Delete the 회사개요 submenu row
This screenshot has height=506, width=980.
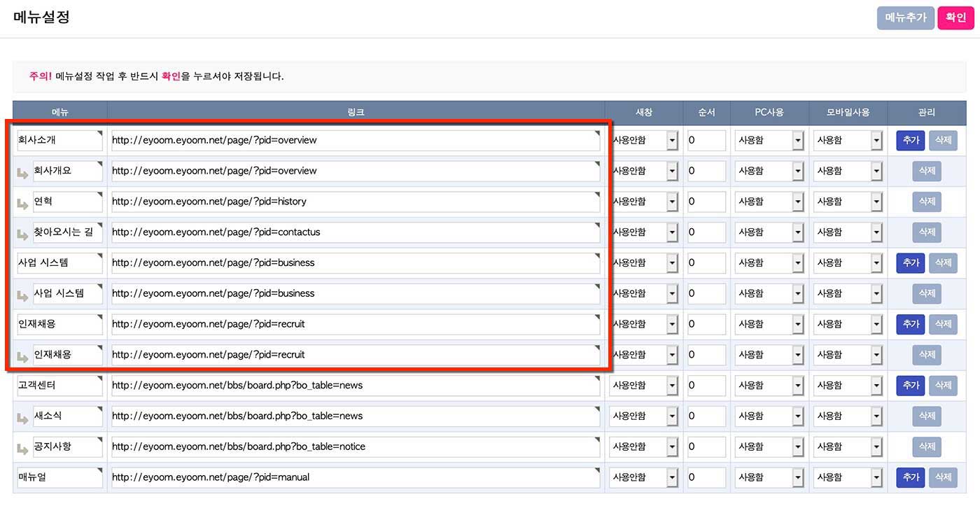[926, 171]
